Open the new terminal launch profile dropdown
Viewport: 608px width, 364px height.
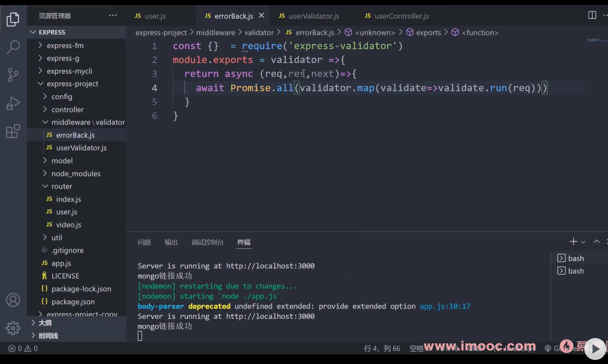[583, 242]
